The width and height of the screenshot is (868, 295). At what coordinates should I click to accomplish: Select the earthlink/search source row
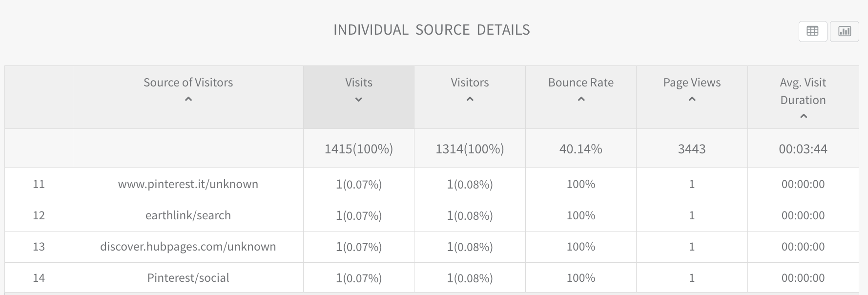[x=188, y=215]
